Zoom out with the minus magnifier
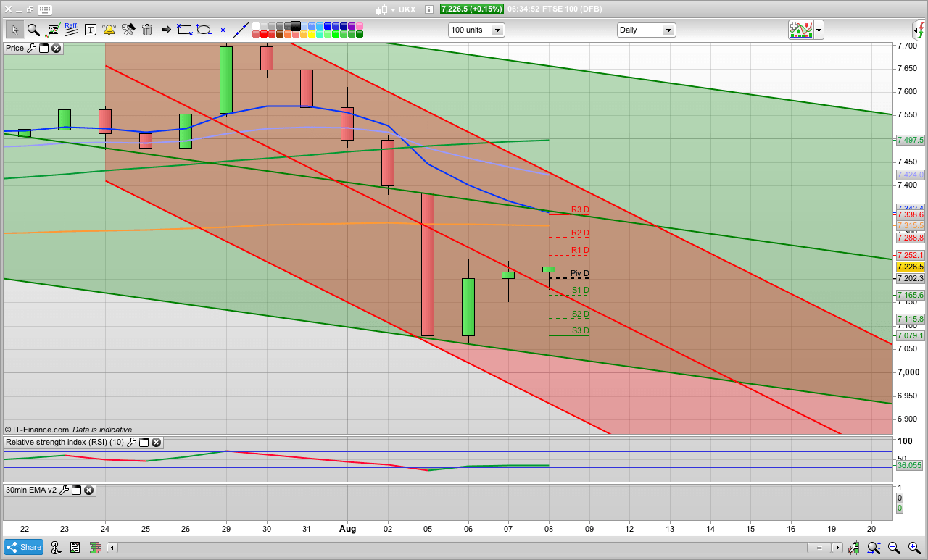The width and height of the screenshot is (928, 560). pyautogui.click(x=894, y=548)
